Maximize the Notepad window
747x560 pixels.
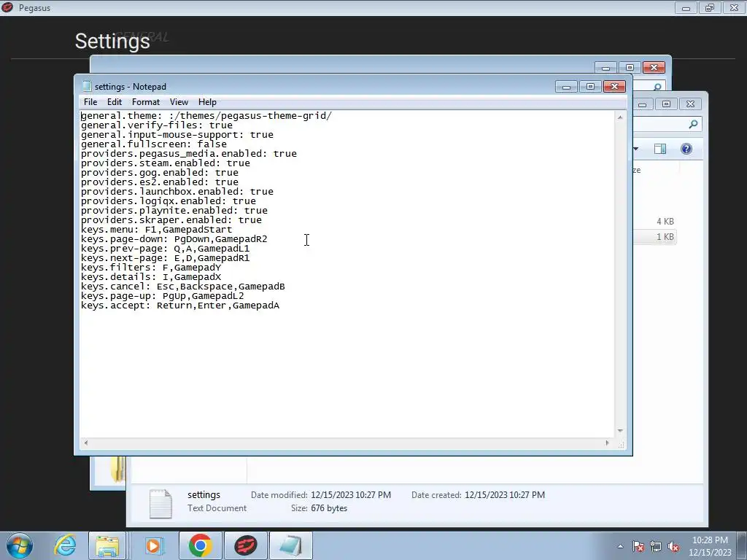pos(590,87)
